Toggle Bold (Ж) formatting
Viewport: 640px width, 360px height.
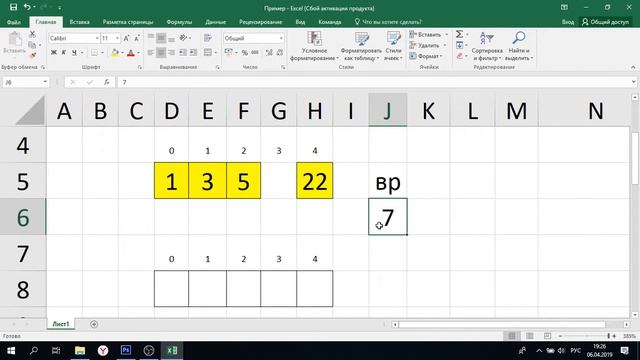53,52
